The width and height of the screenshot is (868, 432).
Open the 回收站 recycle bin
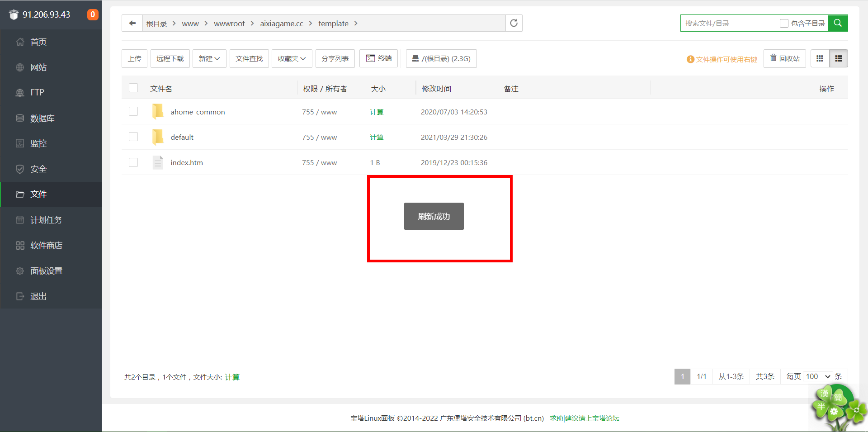785,58
